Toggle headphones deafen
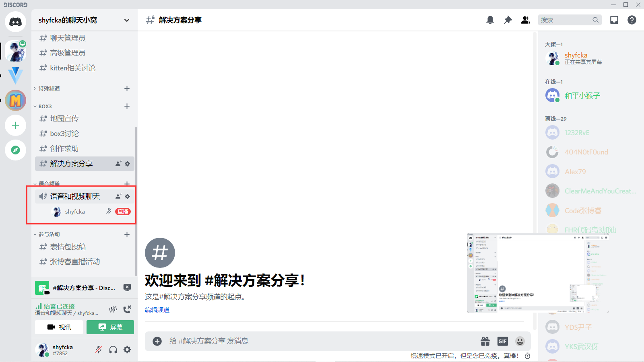Screen dimensions: 644x362 [x=113, y=350]
